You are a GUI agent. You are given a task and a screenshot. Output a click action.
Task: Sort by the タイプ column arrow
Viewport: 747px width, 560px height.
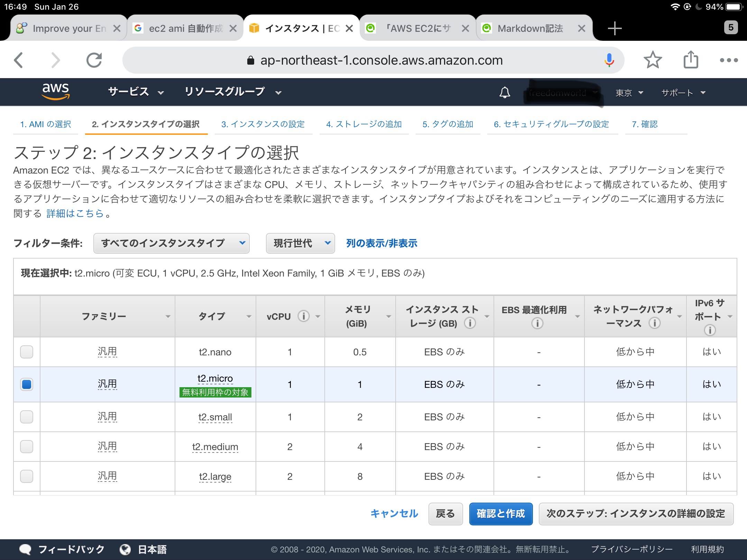tap(249, 317)
